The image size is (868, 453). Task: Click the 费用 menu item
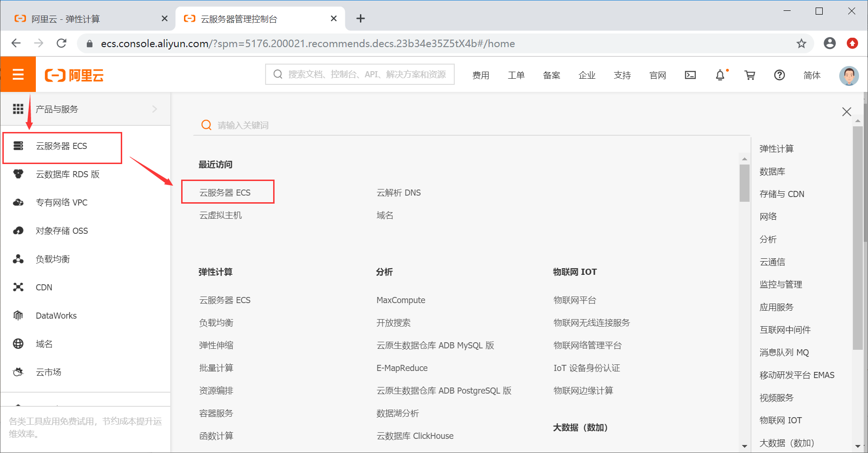point(481,75)
